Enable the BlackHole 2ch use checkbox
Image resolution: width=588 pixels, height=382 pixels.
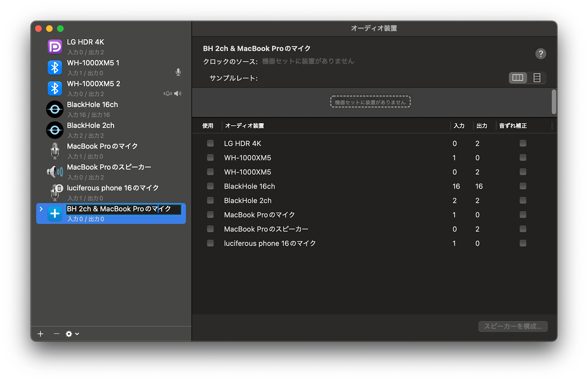(x=210, y=201)
